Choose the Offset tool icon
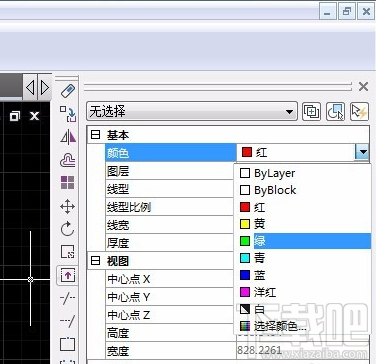This screenshot has height=364, width=376. point(68,160)
